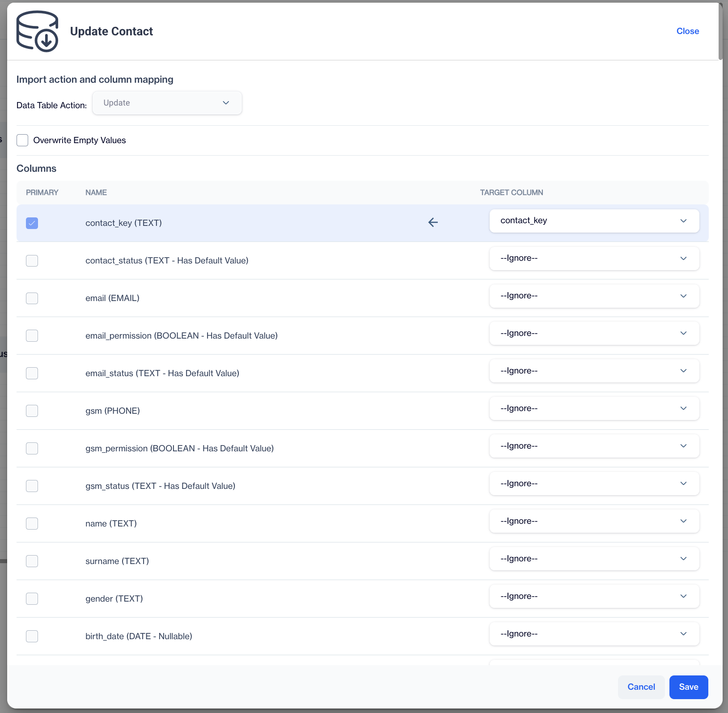This screenshot has width=728, height=713.
Task: Close the Update Contact dialog
Action: (687, 31)
